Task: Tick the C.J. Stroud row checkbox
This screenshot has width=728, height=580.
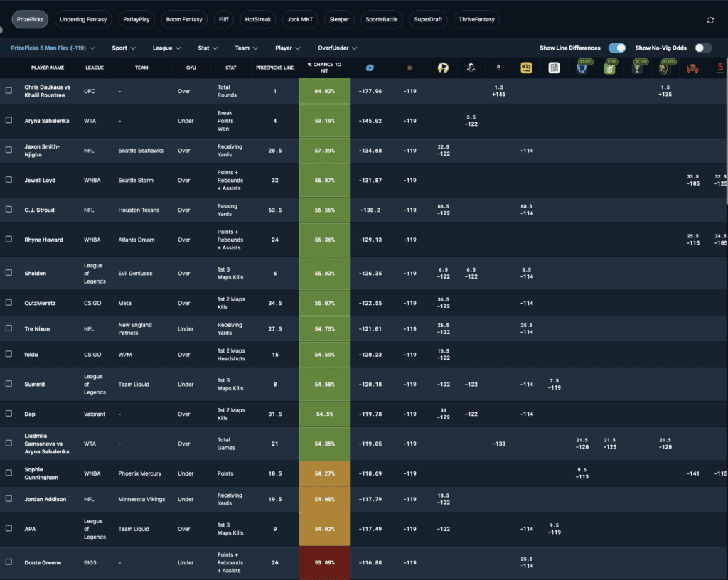Action: 9,209
